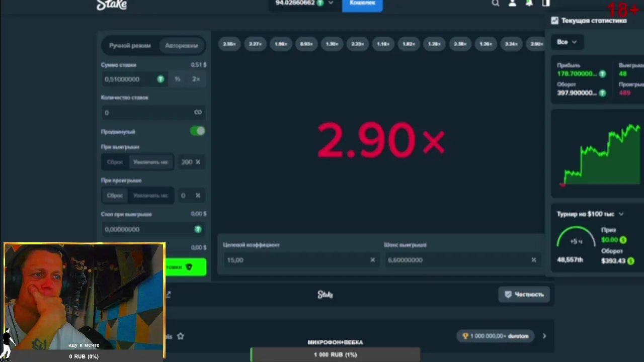
Task: Toggle the Продвинутый advanced switch
Action: [x=198, y=131]
